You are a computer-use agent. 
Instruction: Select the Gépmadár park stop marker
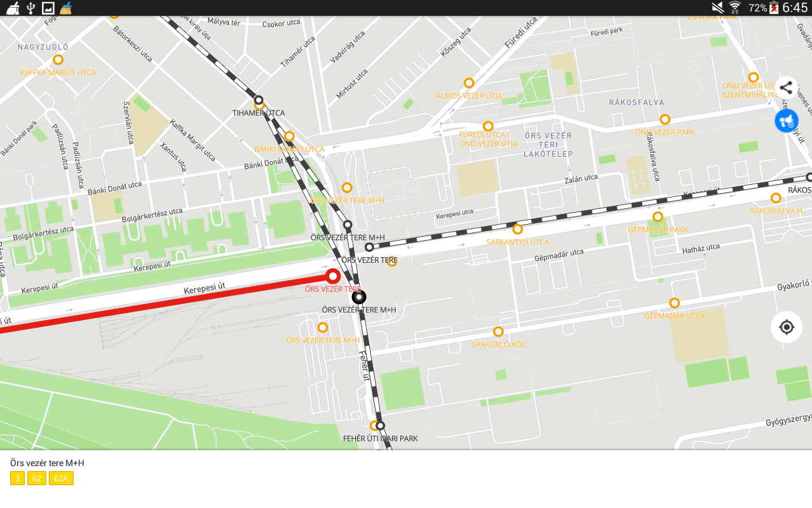click(x=657, y=217)
